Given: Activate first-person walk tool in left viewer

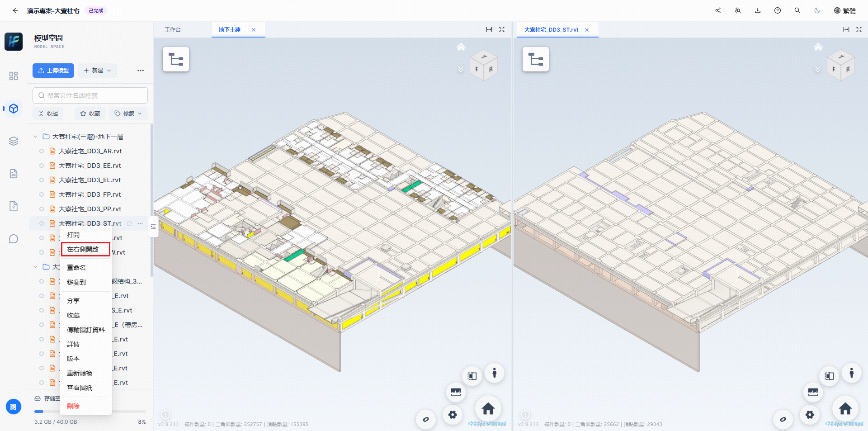Looking at the screenshot, I should click(495, 373).
